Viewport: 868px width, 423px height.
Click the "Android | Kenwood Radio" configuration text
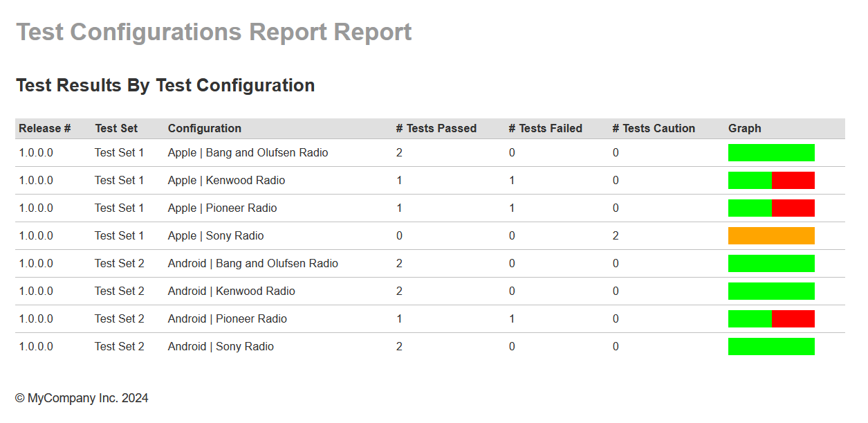pyautogui.click(x=231, y=291)
